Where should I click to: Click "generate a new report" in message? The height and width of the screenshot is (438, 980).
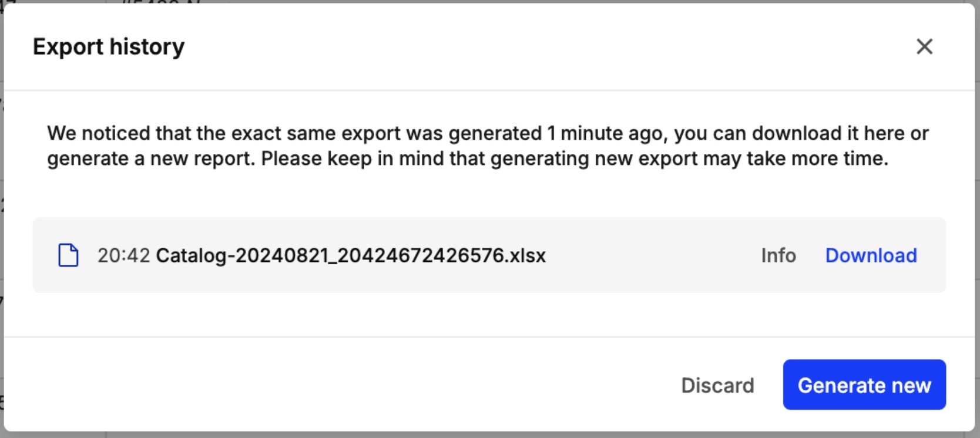[x=150, y=159]
